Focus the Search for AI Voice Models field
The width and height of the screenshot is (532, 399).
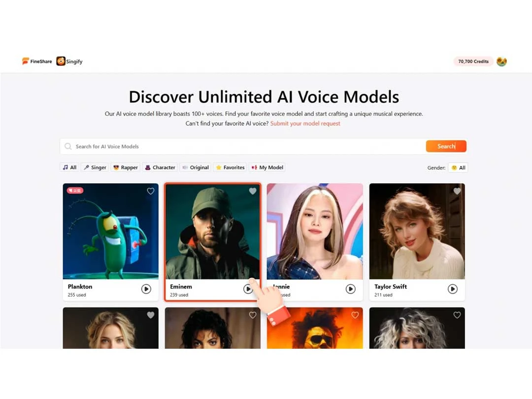(242, 146)
